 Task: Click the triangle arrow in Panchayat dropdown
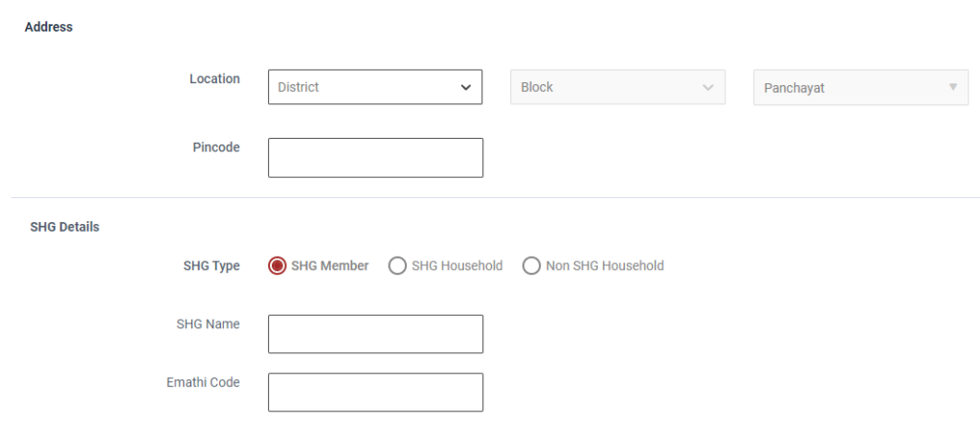click(x=952, y=87)
